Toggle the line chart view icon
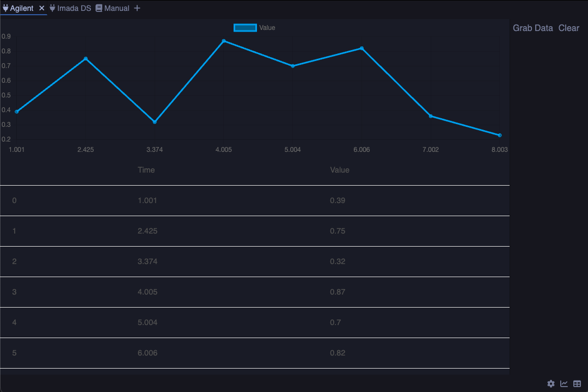The image size is (588, 392). [x=564, y=384]
